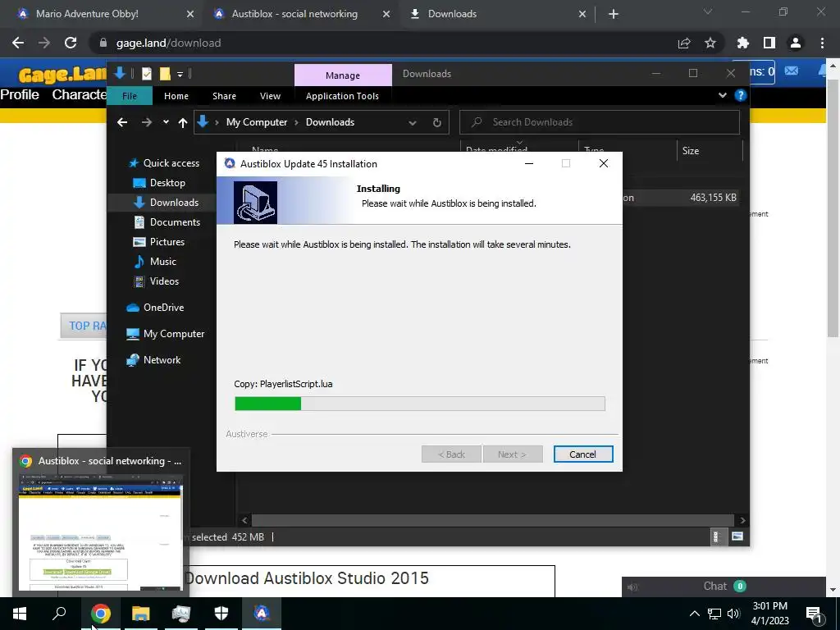Click the Properties icon in Explorer title bar

click(147, 74)
